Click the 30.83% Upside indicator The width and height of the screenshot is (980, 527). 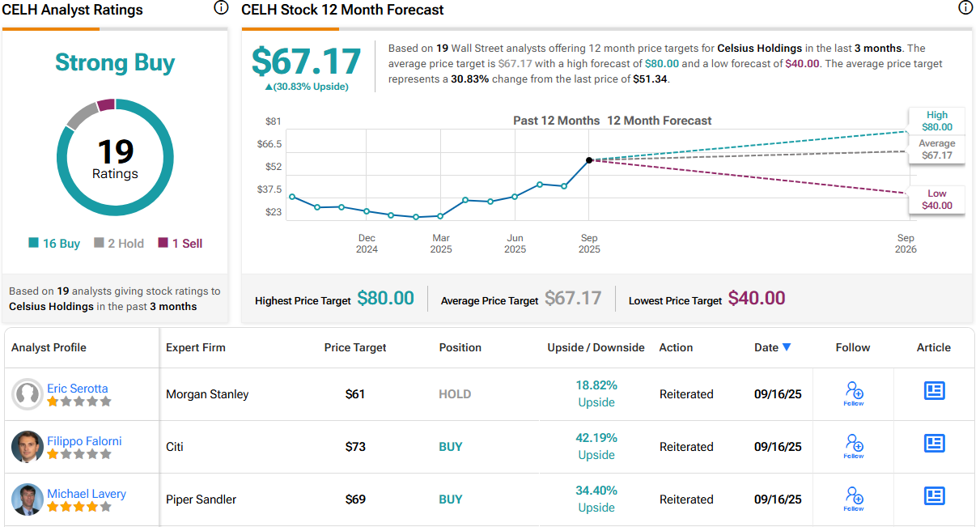pos(307,87)
